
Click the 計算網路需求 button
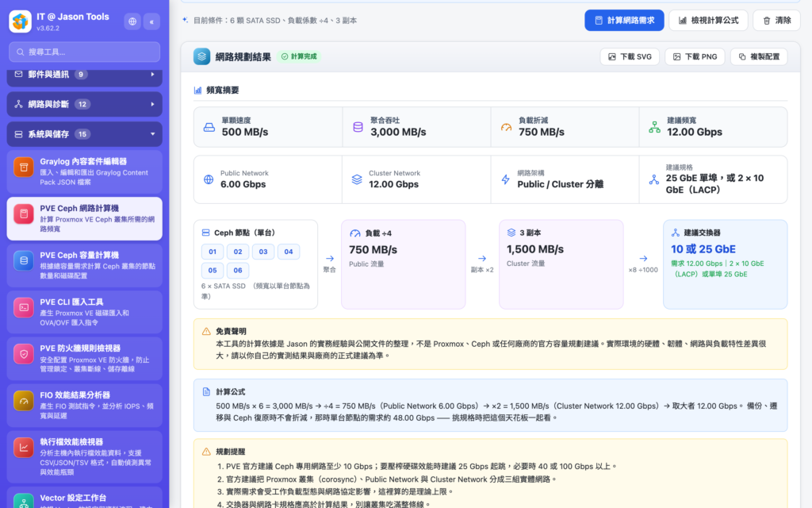click(x=624, y=20)
